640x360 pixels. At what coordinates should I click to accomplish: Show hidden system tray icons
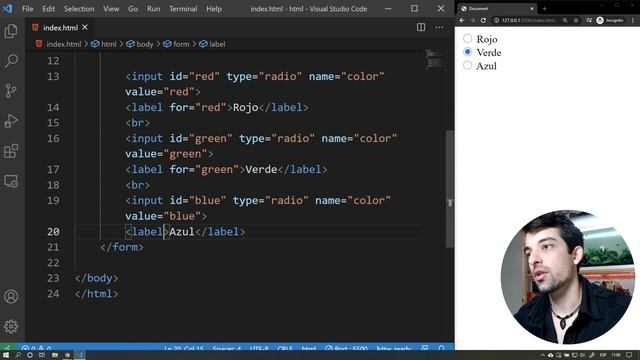click(542, 355)
